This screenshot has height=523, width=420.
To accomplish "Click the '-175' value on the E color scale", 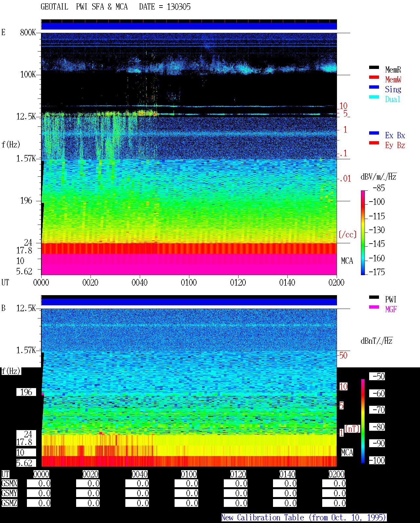I will (x=377, y=272).
